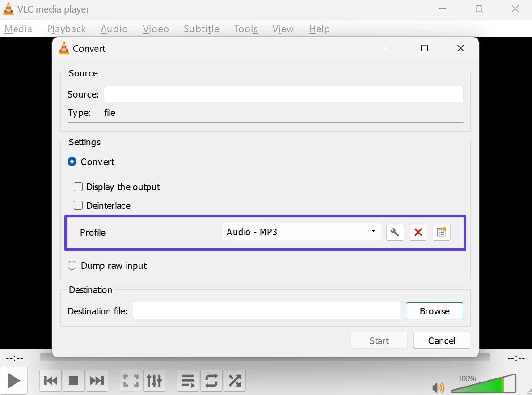Click the VLC cone icon in Convert dialog title
The height and width of the screenshot is (395, 532).
(63, 49)
